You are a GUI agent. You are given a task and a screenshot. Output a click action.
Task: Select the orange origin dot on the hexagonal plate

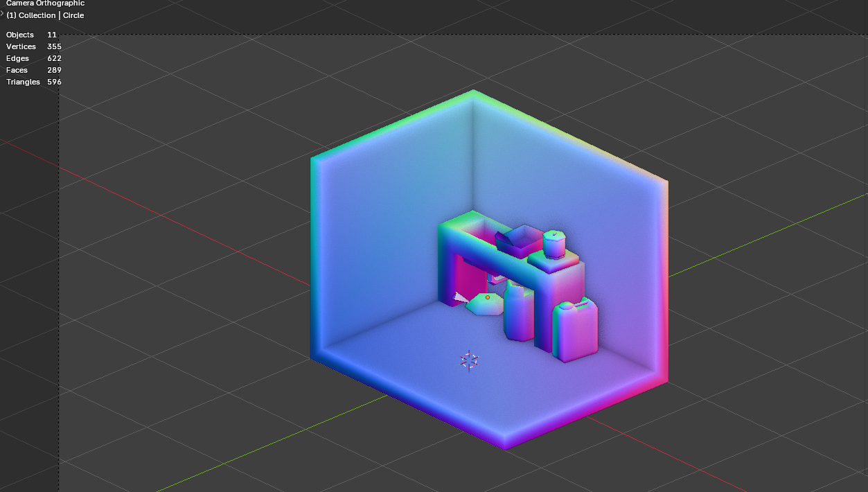click(488, 297)
